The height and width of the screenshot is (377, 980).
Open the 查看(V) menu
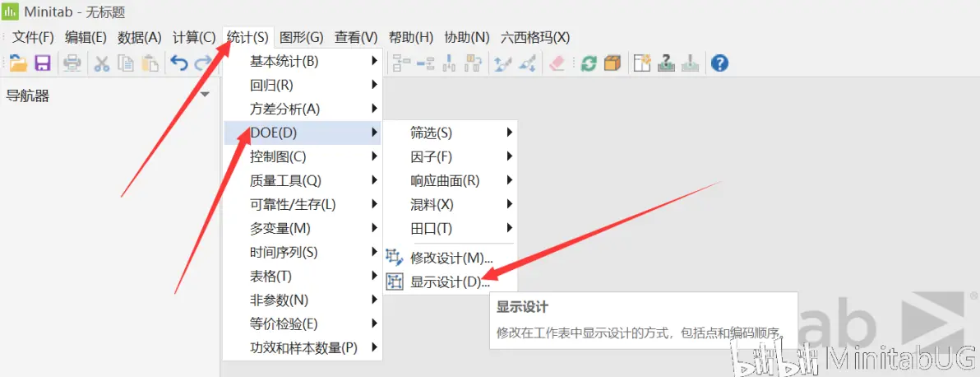click(356, 37)
